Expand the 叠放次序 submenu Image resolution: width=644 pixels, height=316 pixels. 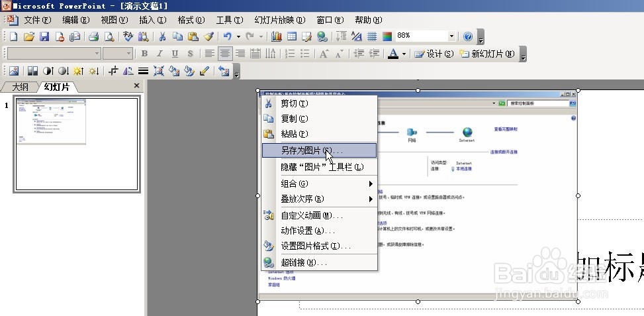319,199
